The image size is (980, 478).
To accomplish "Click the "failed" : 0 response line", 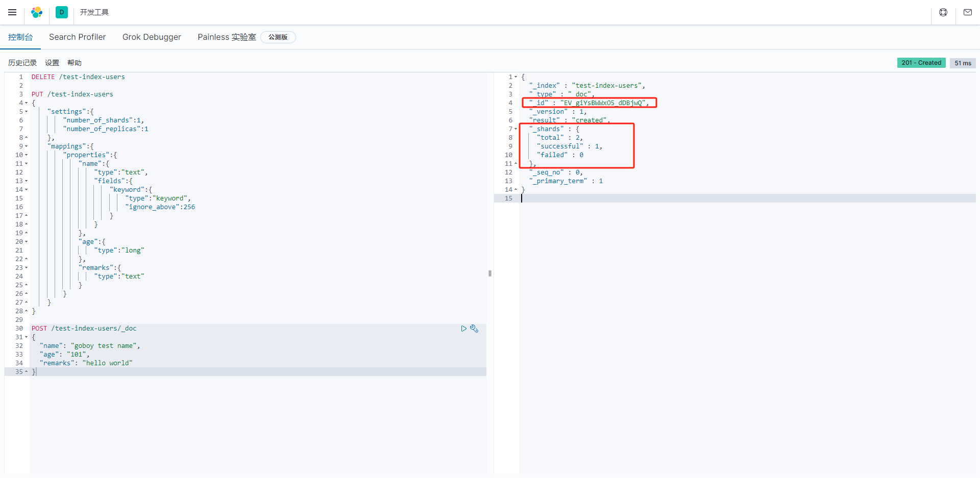I will [x=560, y=155].
